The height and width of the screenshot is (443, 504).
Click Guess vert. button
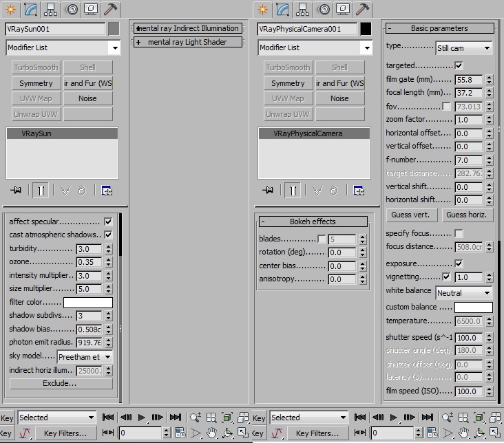coord(411,215)
